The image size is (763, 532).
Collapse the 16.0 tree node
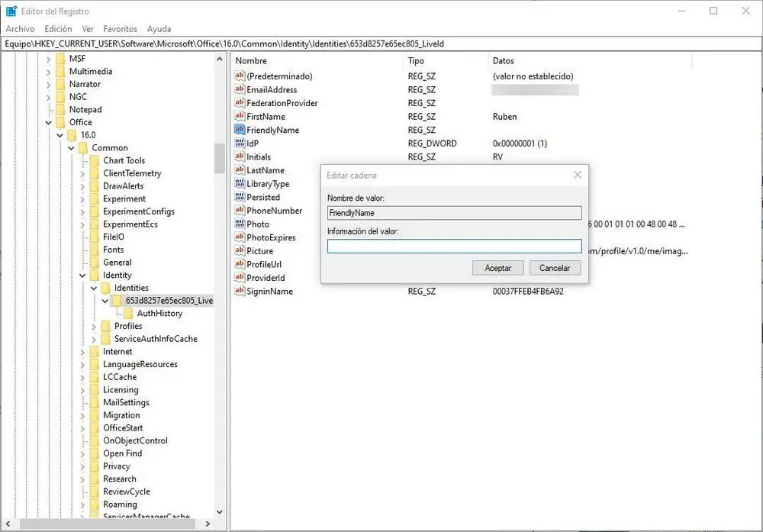[60, 135]
